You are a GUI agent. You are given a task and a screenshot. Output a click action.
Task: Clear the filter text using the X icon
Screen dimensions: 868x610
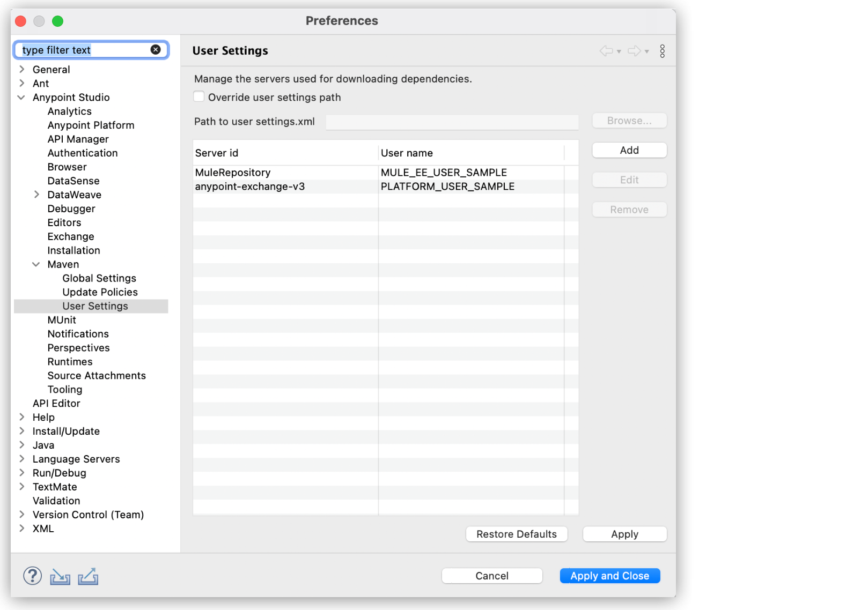pyautogui.click(x=156, y=49)
